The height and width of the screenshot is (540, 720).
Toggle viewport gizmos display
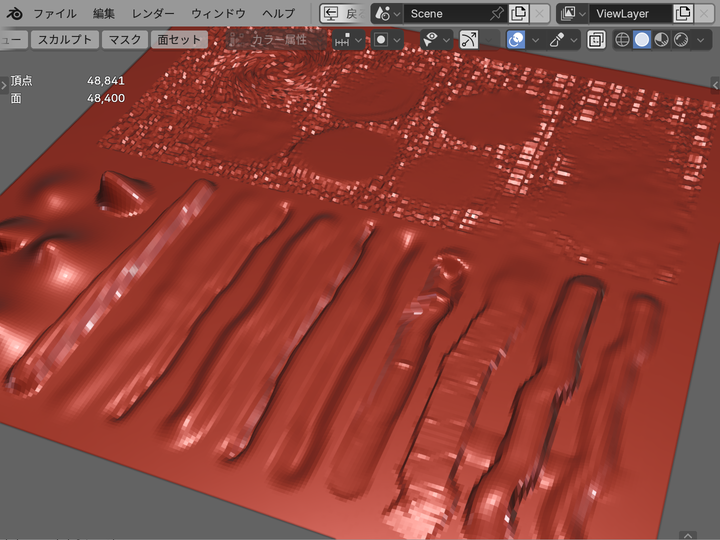[468, 40]
